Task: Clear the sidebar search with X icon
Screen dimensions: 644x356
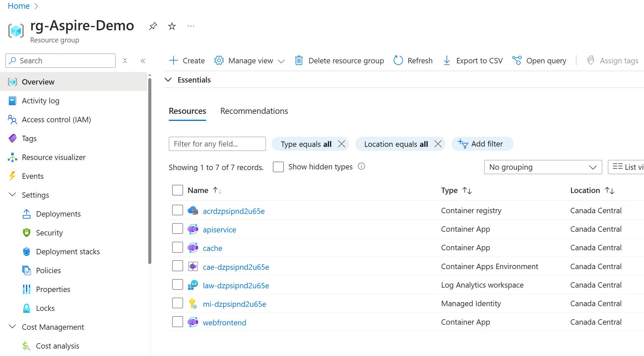Action: coord(125,61)
